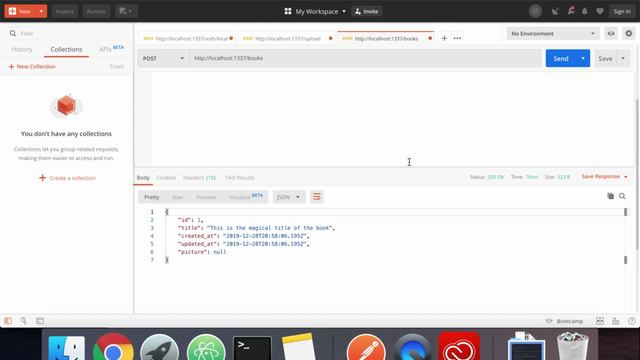Open Adobe Creative Cloud from dock
This screenshot has height=360, width=640.
459,347
